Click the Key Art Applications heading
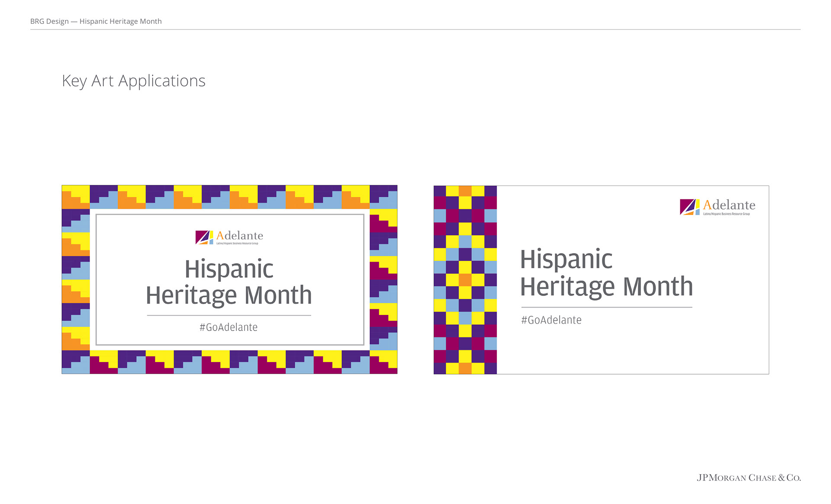 (133, 81)
